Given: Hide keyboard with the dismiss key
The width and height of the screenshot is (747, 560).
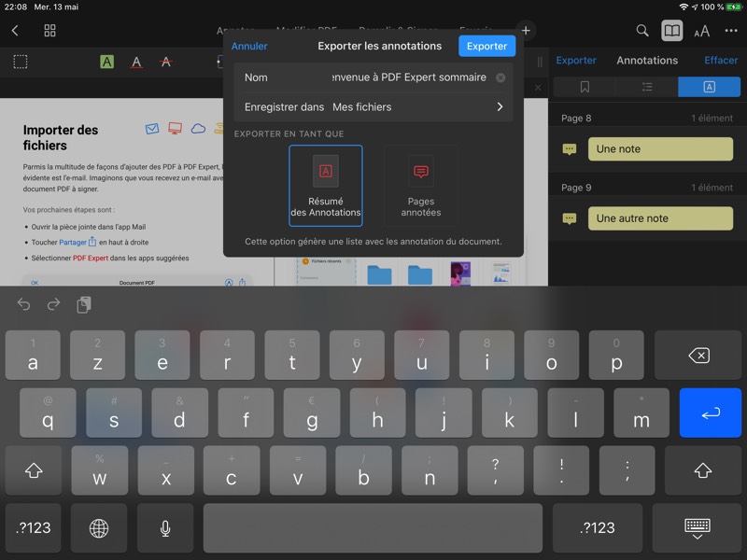Looking at the screenshot, I should coord(697,528).
